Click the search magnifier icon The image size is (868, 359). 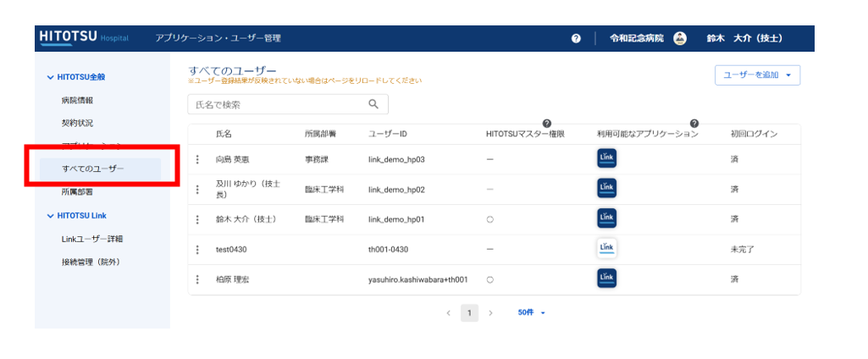point(373,104)
